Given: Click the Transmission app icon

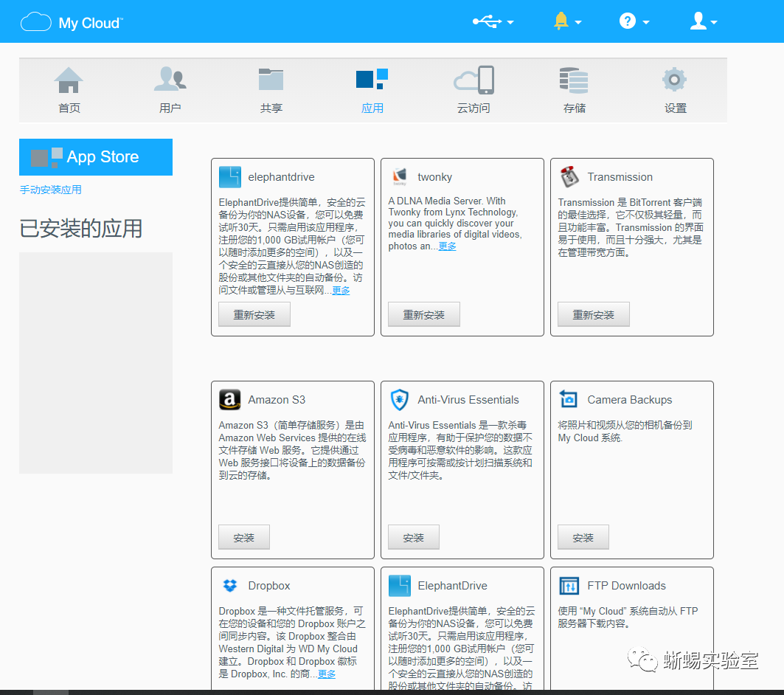Looking at the screenshot, I should tap(569, 177).
